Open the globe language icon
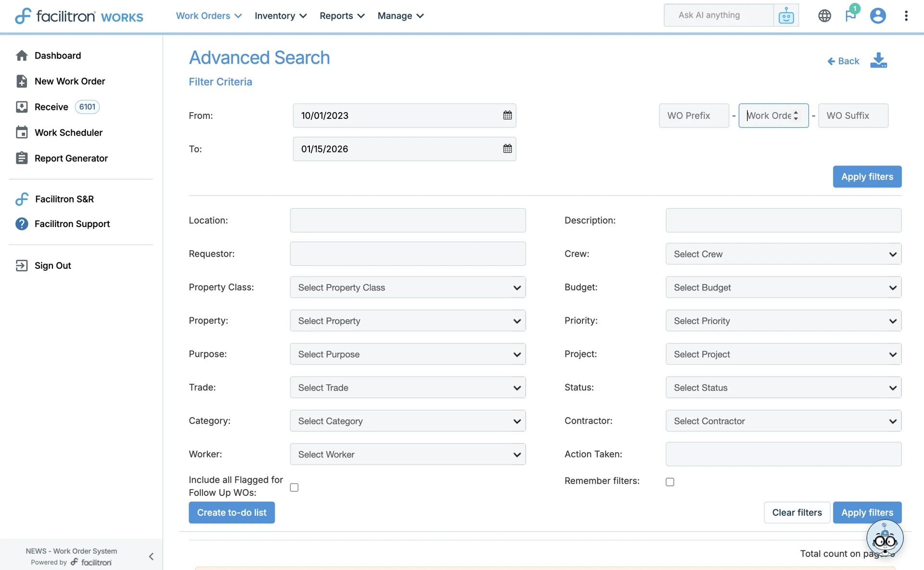Viewport: 924px width, 570px height. pos(824,16)
